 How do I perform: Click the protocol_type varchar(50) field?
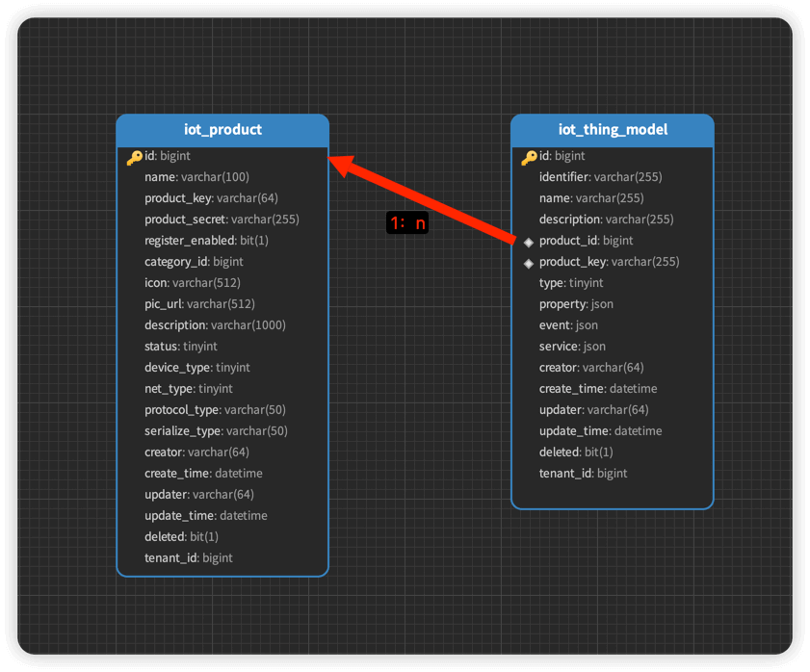pyautogui.click(x=215, y=410)
